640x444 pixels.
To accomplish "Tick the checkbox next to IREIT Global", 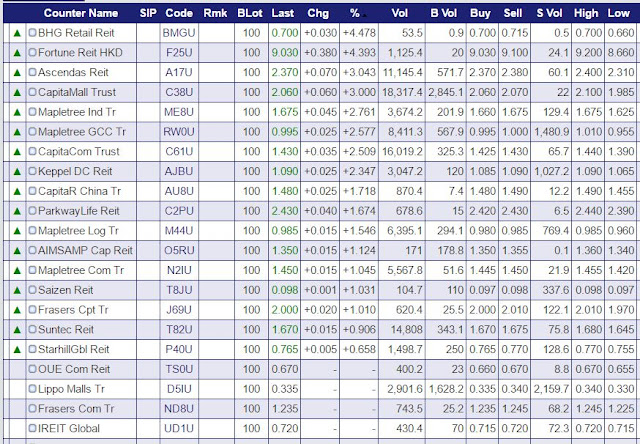I will 33,428.
